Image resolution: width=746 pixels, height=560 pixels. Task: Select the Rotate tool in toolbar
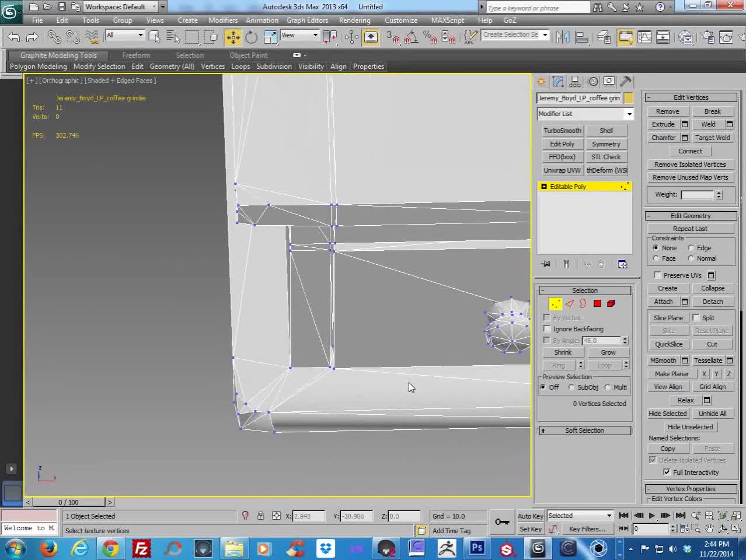(251, 37)
